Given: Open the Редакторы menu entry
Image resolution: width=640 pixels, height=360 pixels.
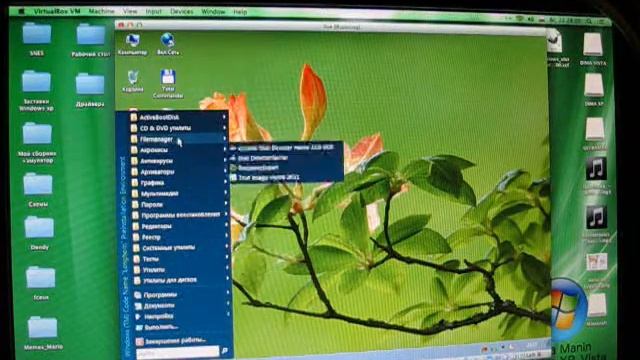Looking at the screenshot, I should [x=180, y=226].
